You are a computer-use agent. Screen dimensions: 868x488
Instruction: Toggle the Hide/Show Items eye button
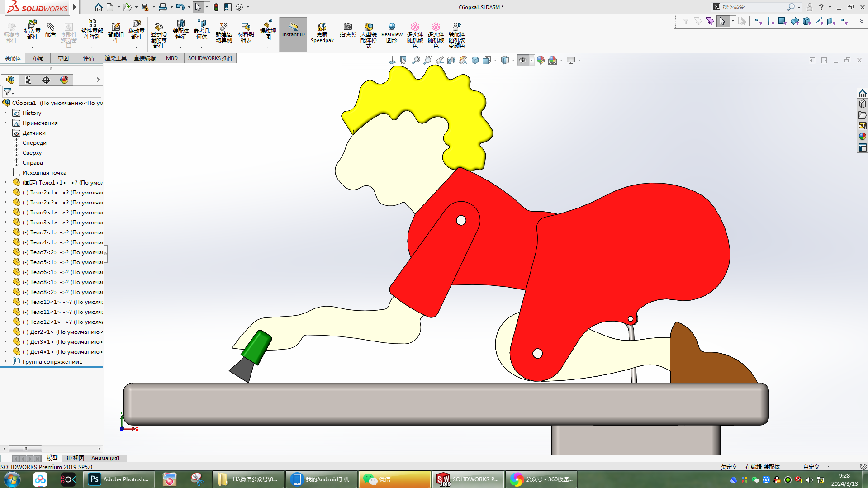pos(523,60)
